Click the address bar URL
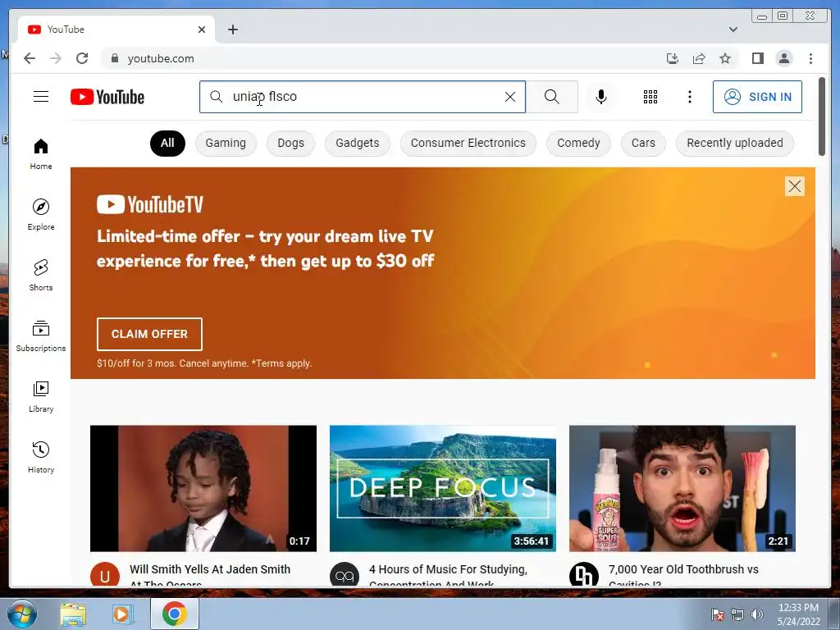Image resolution: width=840 pixels, height=630 pixels. (161, 58)
